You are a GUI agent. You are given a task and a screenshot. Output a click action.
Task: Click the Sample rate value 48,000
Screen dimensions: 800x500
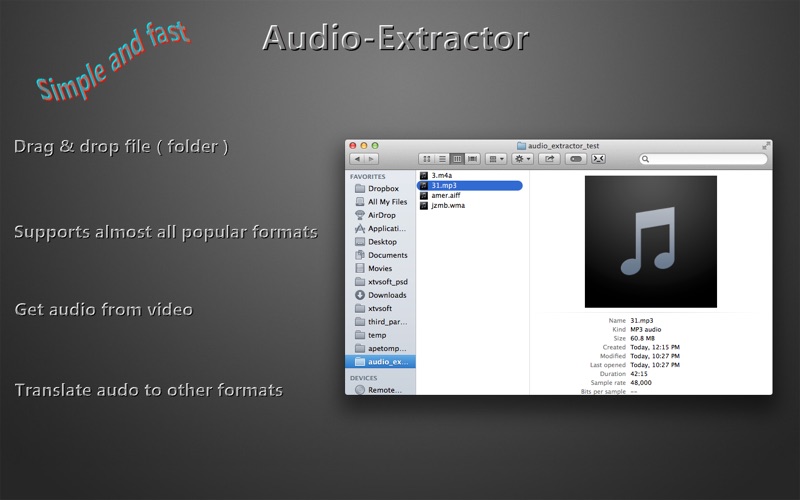[x=641, y=382]
